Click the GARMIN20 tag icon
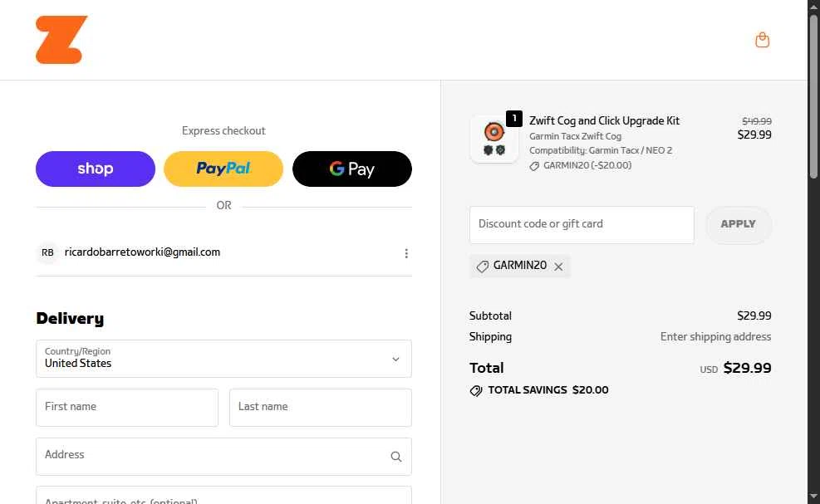Image resolution: width=820 pixels, height=504 pixels. click(x=482, y=267)
